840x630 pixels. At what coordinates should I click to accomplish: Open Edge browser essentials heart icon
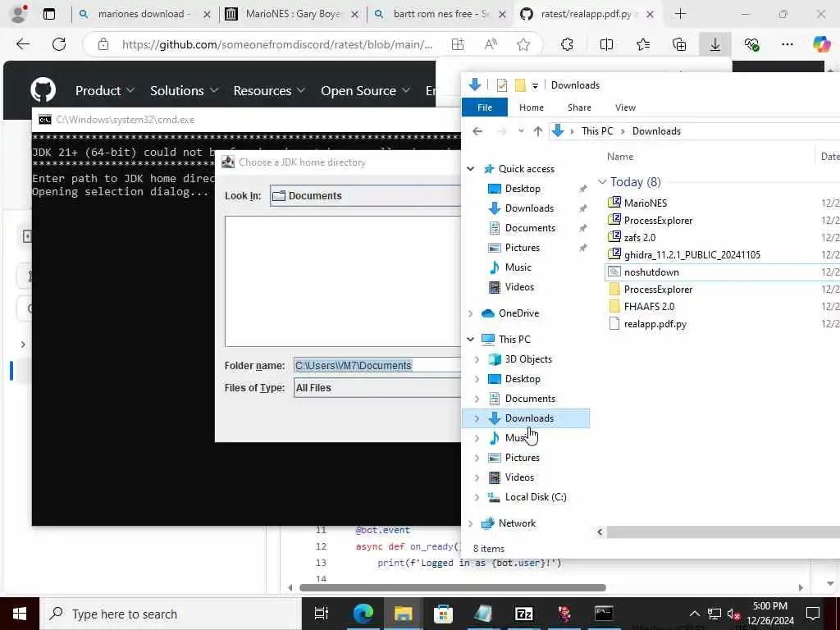(751, 44)
